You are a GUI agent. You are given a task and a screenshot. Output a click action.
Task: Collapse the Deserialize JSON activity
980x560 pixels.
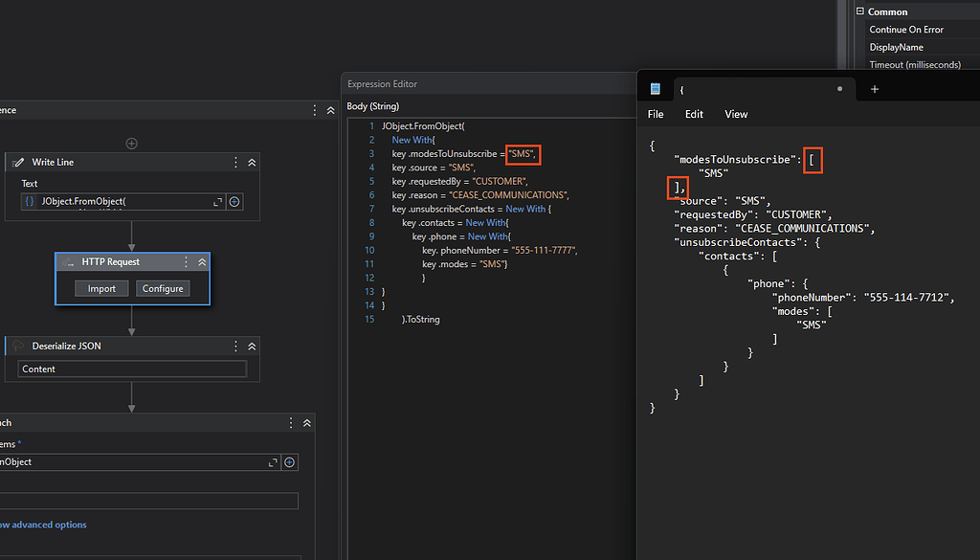[252, 347]
